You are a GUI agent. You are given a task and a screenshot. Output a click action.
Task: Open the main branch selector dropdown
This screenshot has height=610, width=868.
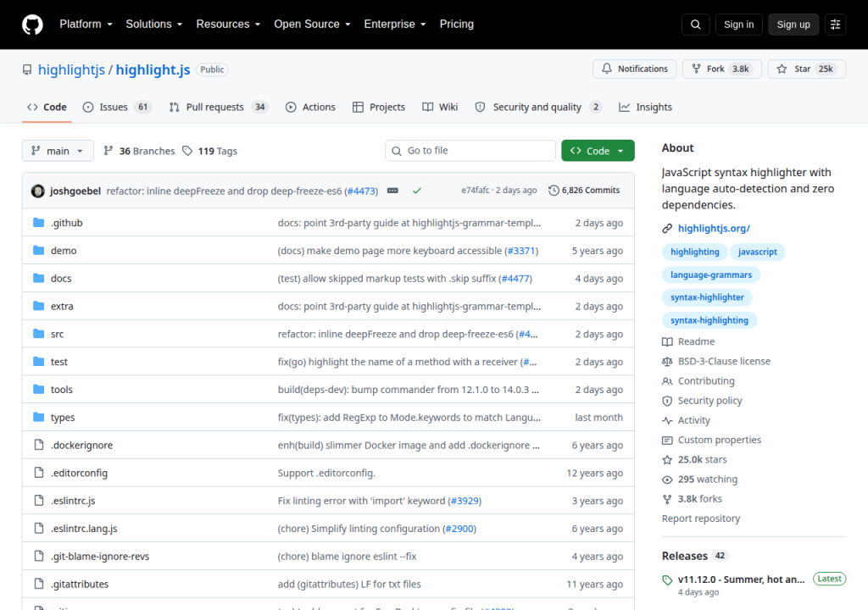[x=58, y=151]
